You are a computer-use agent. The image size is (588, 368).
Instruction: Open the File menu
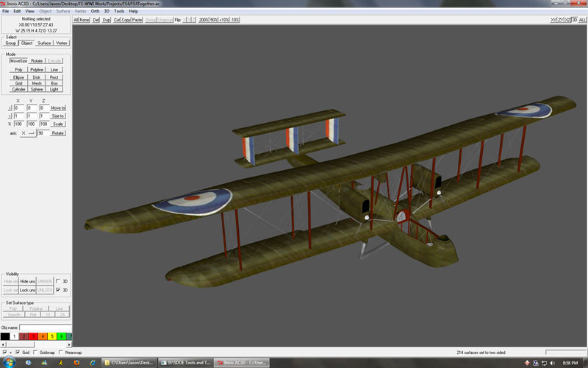[6, 11]
